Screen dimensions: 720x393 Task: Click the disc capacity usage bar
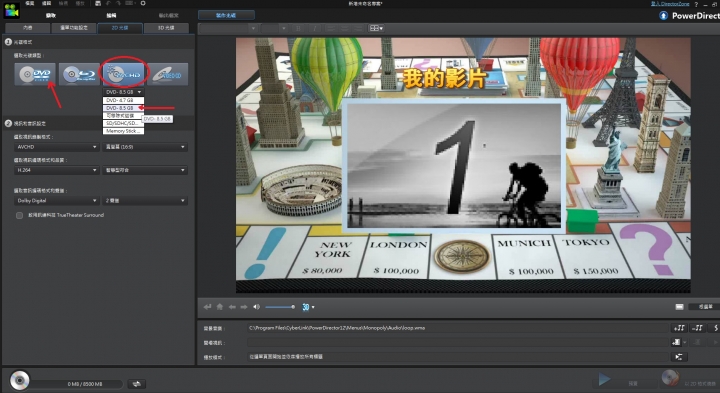(77, 384)
